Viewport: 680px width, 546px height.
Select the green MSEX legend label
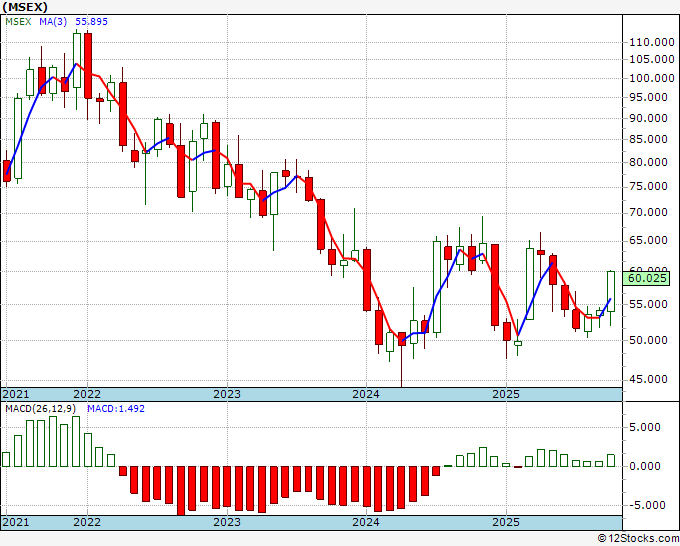[x=18, y=21]
